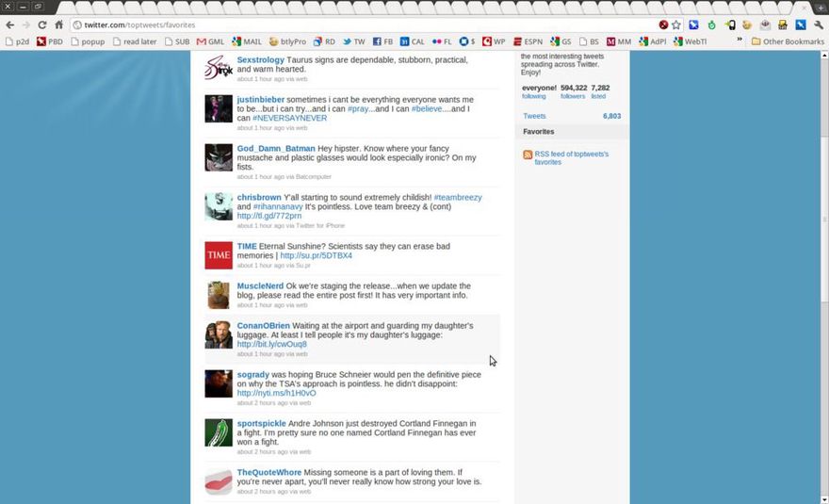Screen dimensions: 829x504
Task: Click the #rihannanavy hashtag
Action: point(278,207)
